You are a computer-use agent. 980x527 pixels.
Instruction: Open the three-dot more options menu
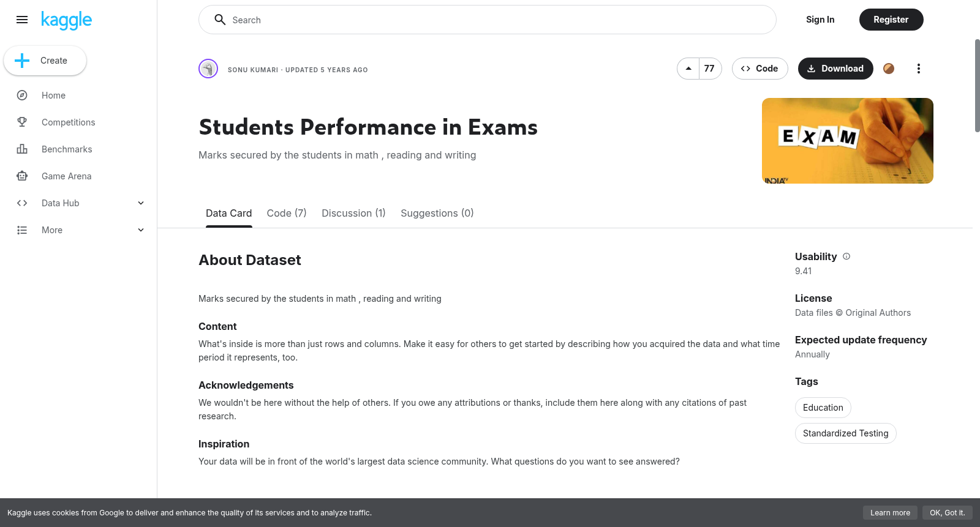pos(918,69)
